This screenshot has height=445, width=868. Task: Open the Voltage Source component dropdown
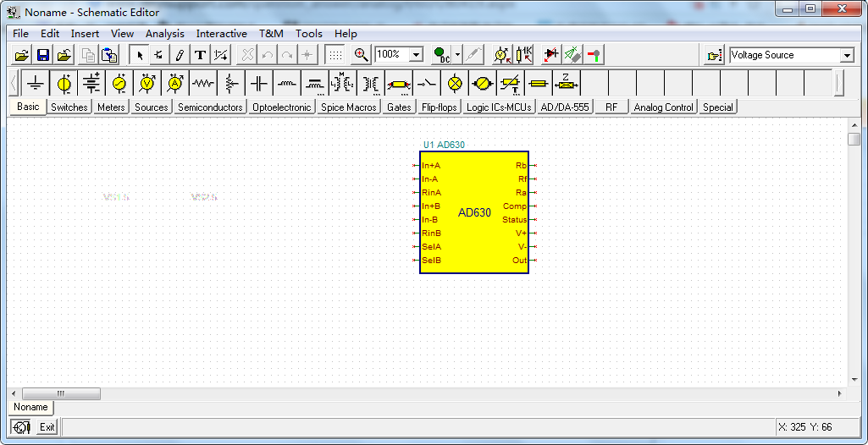[x=847, y=55]
